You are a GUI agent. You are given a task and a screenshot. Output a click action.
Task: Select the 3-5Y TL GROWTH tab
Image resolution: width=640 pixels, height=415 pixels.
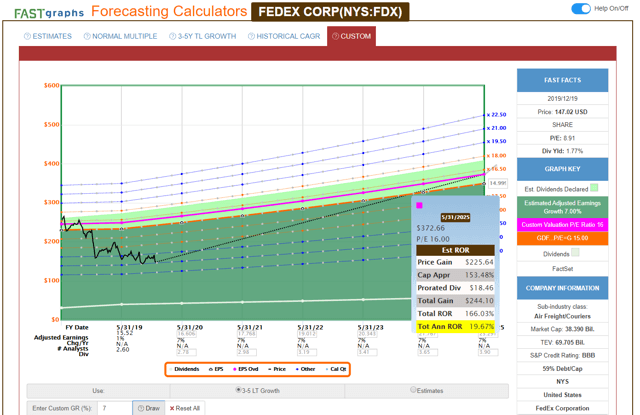coord(203,36)
